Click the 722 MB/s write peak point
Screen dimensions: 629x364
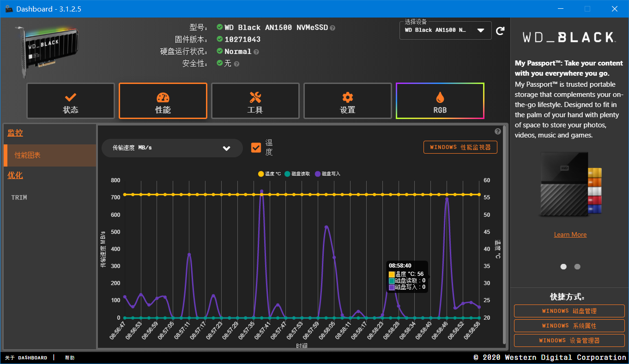(261, 191)
